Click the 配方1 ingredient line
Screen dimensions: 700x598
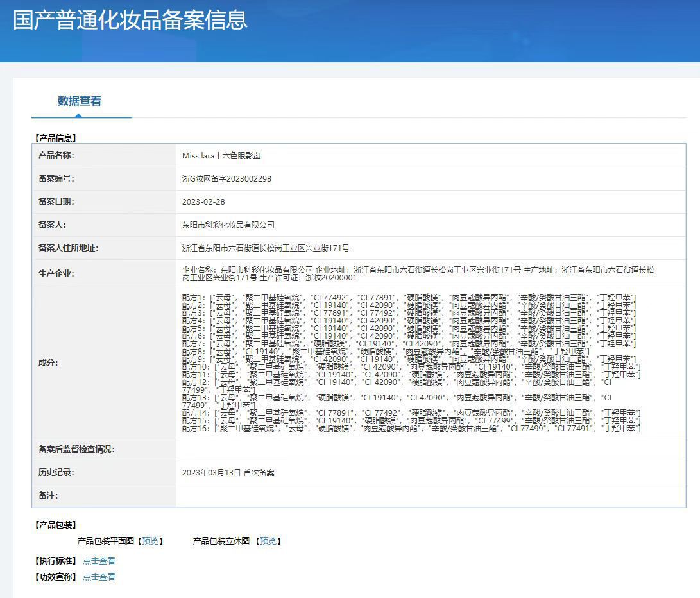pos(409,298)
